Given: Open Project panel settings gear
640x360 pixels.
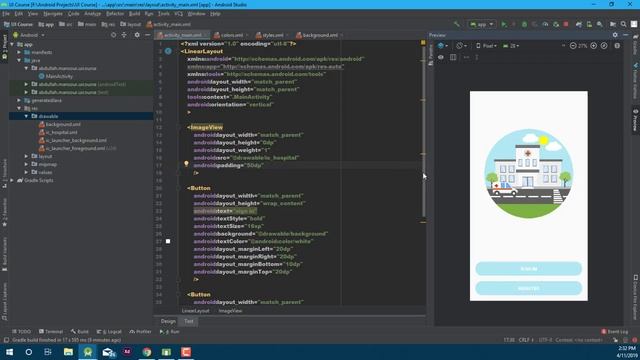Looking at the screenshot, I should coord(137,35).
